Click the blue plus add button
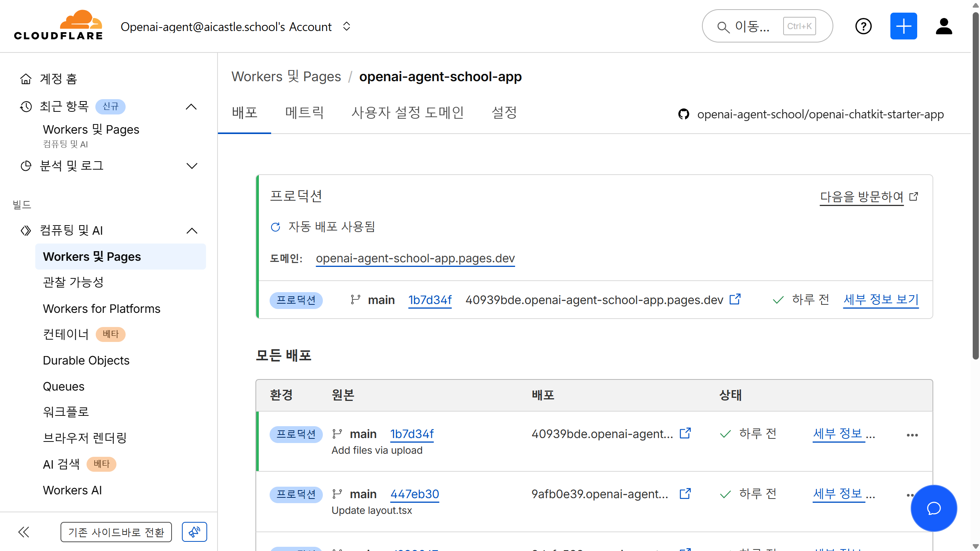 coord(903,26)
